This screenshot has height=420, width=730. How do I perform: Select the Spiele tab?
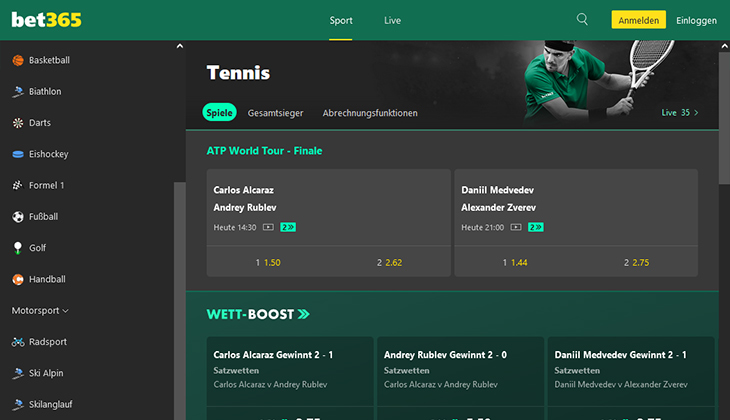click(219, 113)
